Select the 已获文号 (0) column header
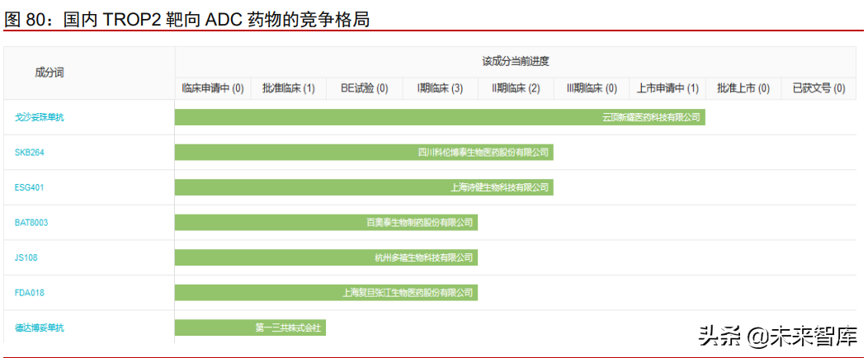This screenshot has height=358, width=868. click(818, 88)
